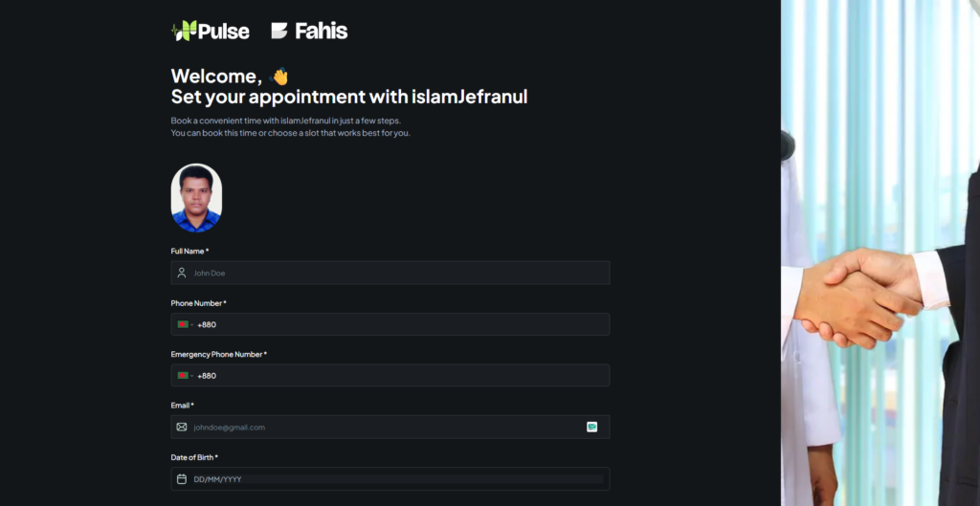This screenshot has height=506, width=980.
Task: Click the Fahis brand logo
Action: click(309, 31)
